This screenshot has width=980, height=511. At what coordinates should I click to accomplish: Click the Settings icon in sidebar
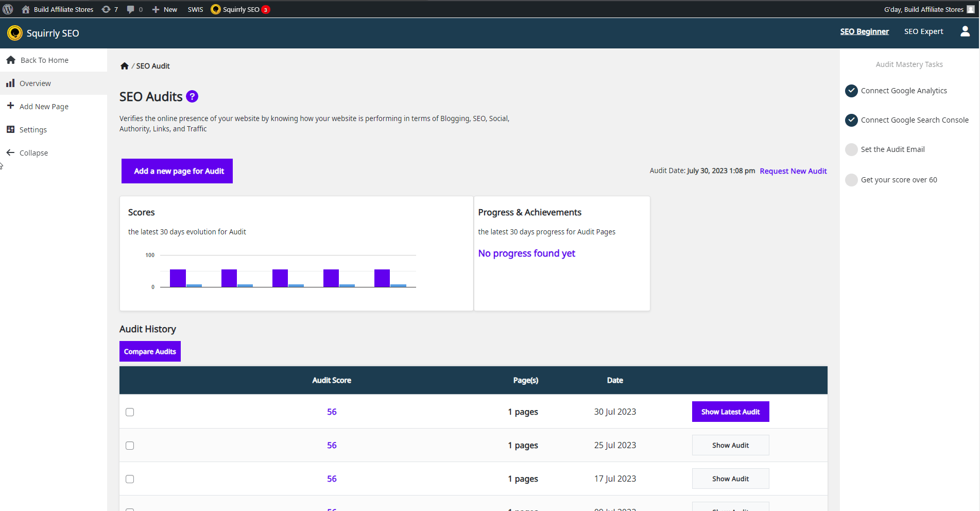[10, 129]
